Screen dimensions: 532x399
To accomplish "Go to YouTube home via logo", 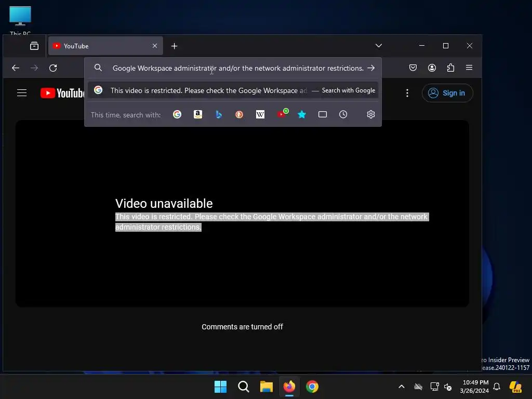I will click(x=62, y=93).
